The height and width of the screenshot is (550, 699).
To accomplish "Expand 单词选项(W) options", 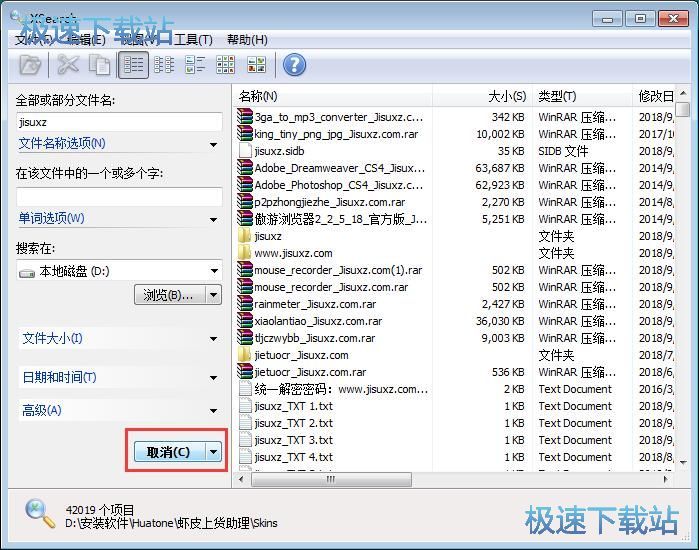I will 119,218.
